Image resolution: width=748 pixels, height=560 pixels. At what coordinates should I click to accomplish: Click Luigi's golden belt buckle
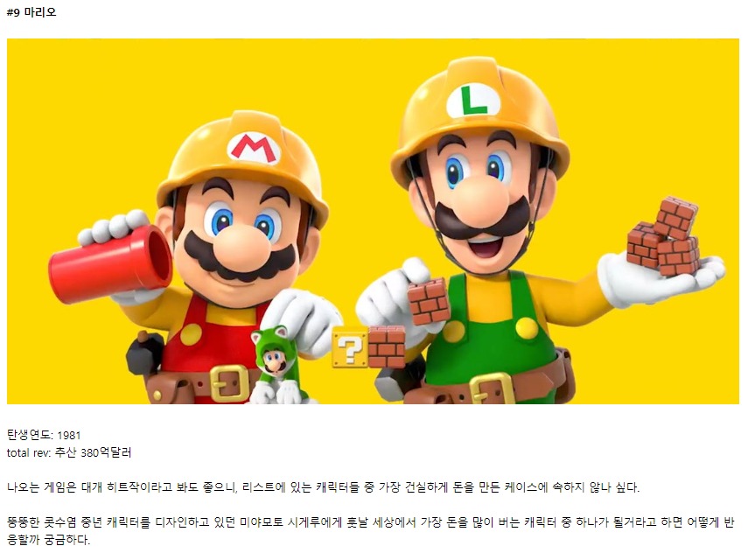pyautogui.click(x=493, y=388)
